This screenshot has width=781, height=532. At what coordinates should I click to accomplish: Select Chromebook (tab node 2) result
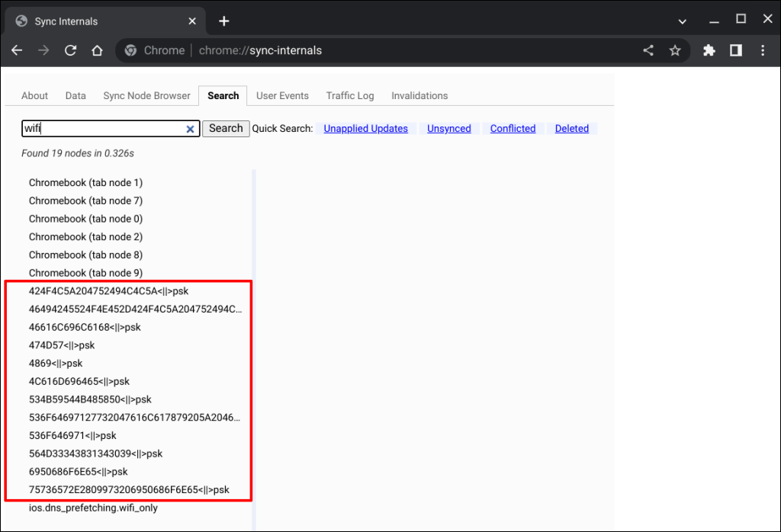coord(85,237)
